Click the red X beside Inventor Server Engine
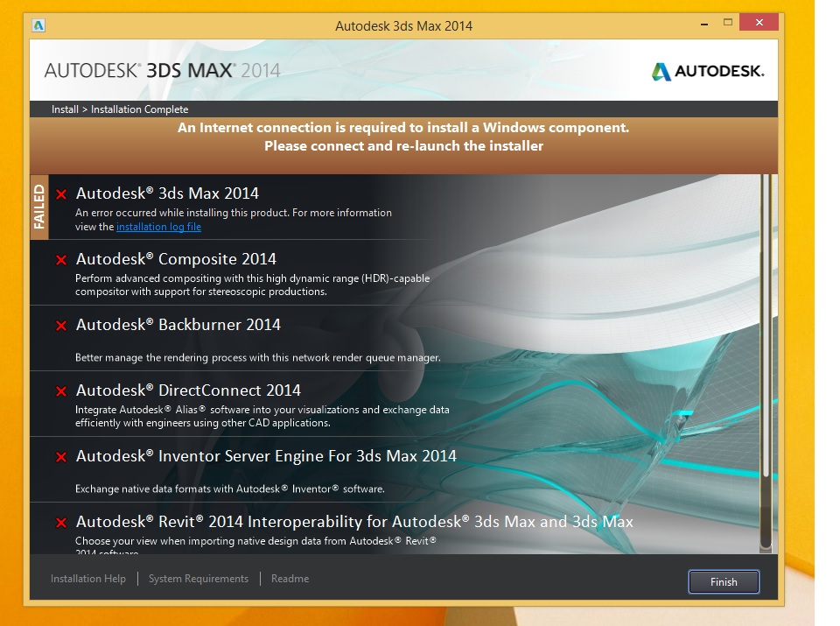 click(61, 457)
